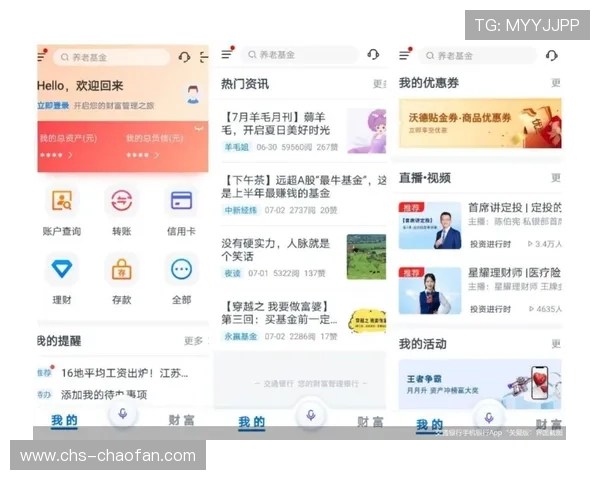The height and width of the screenshot is (480, 600).
Task: Open 更多 next to 我的提醒
Action: click(193, 341)
